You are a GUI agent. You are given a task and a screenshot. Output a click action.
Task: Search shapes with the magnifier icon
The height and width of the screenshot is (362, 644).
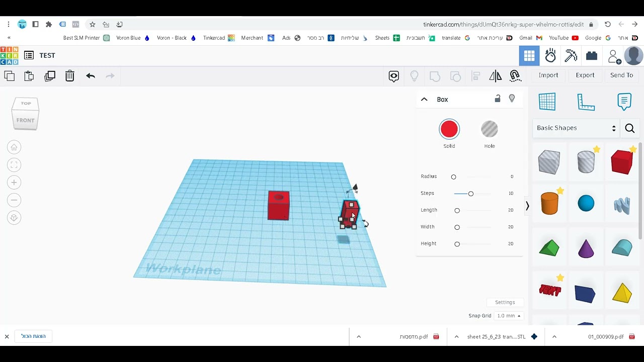point(630,129)
